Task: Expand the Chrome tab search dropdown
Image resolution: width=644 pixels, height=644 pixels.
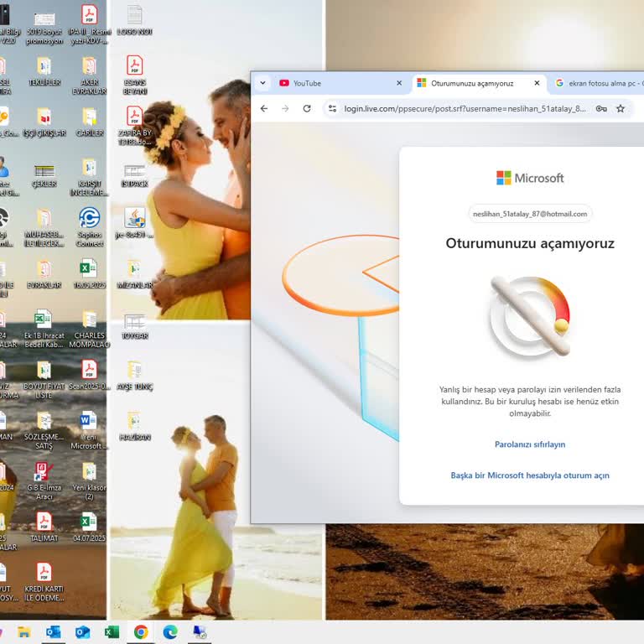Action: 262,83
